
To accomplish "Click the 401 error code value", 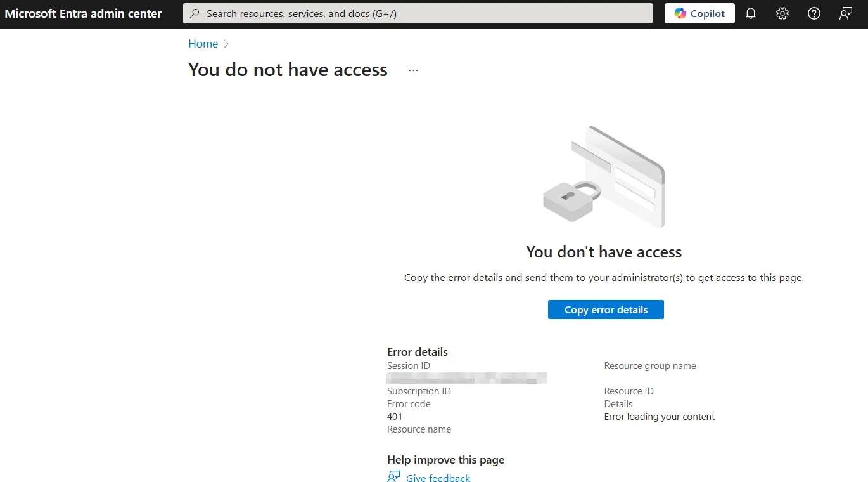I will 395,417.
